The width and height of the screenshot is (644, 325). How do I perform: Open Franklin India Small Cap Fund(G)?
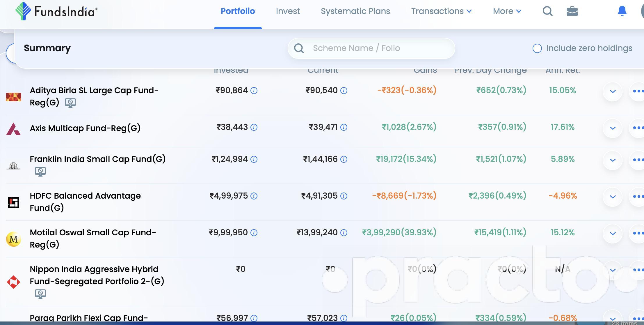pyautogui.click(x=98, y=159)
